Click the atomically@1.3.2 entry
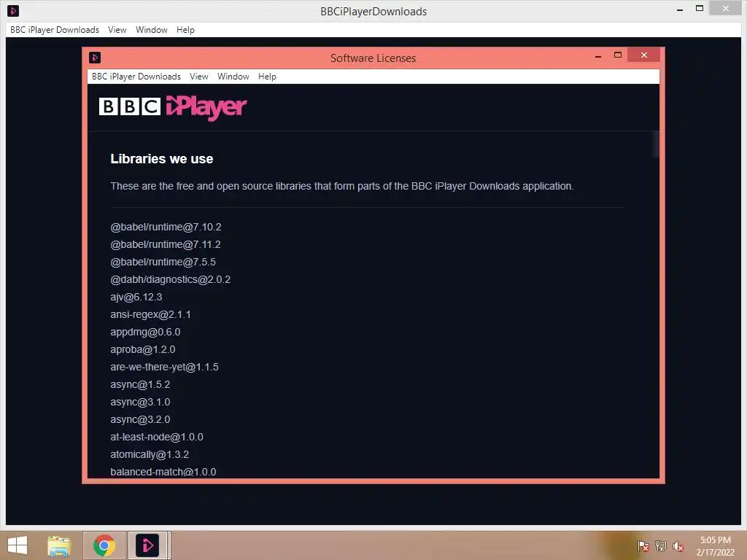Image resolution: width=747 pixels, height=560 pixels. coord(150,455)
